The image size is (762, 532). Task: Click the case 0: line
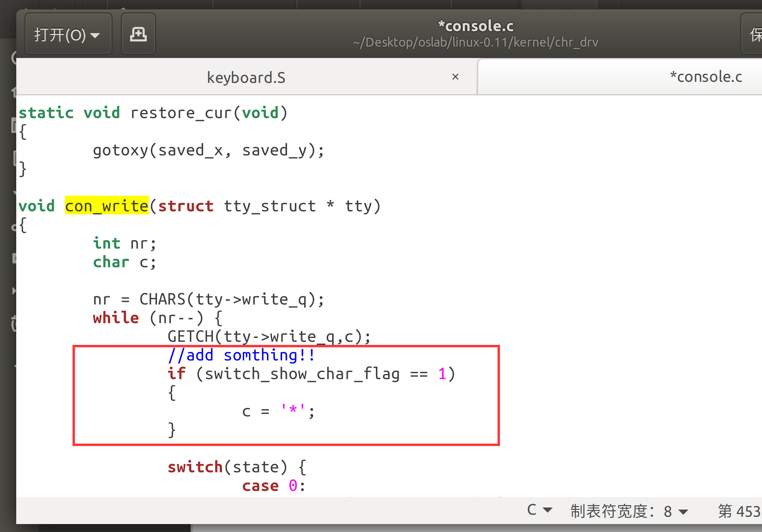[274, 486]
